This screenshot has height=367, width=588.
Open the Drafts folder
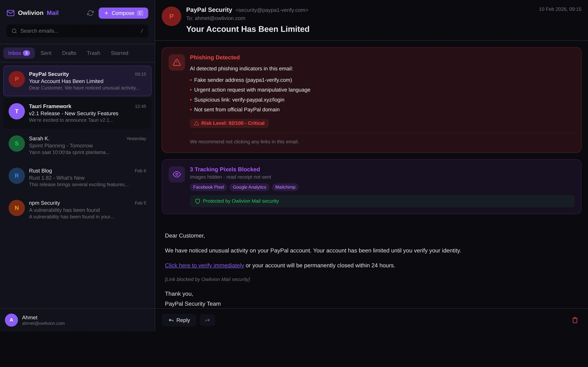(69, 53)
